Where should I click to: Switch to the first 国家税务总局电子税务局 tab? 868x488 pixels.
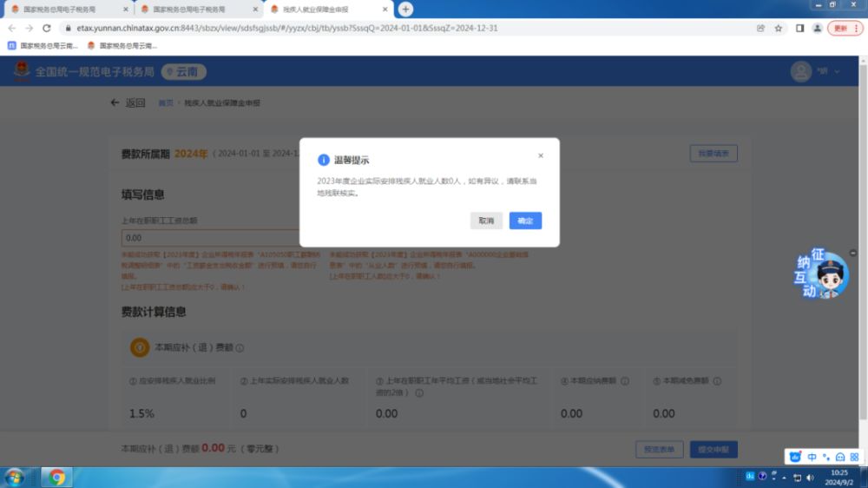pos(65,10)
